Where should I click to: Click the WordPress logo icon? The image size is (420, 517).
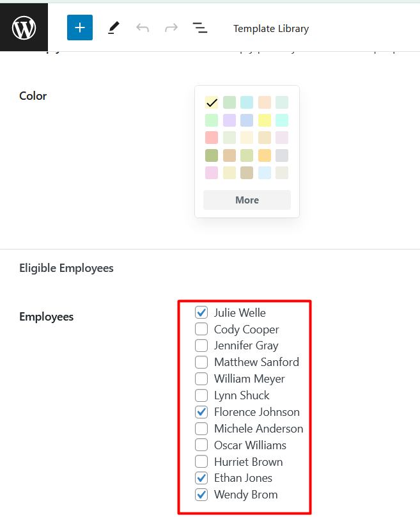click(24, 28)
